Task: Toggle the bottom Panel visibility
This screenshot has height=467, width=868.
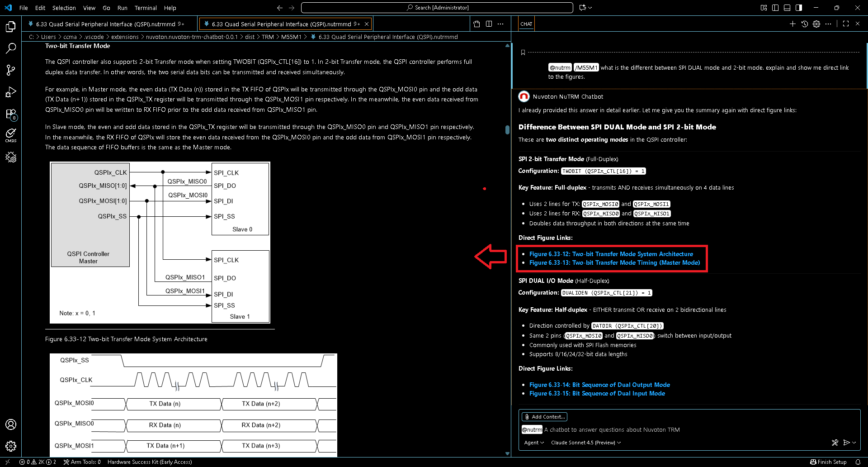Action: pyautogui.click(x=787, y=8)
